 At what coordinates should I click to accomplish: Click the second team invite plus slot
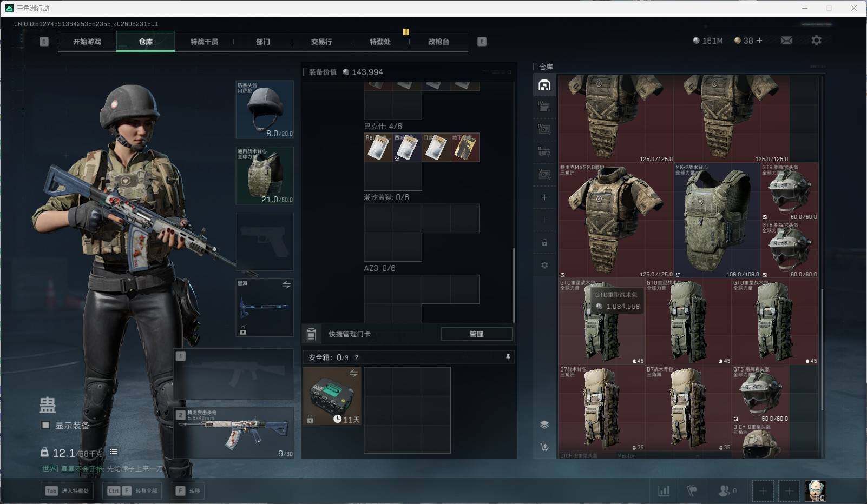click(789, 491)
